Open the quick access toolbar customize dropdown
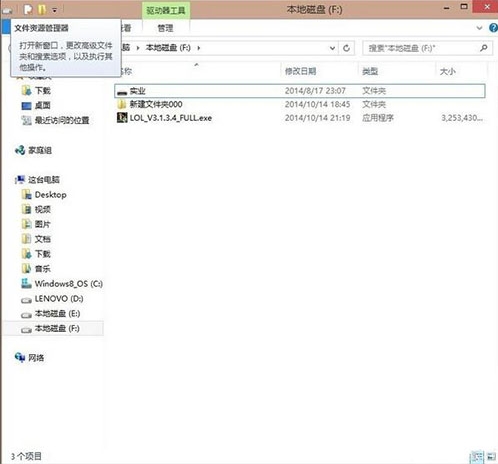 pos(54,10)
